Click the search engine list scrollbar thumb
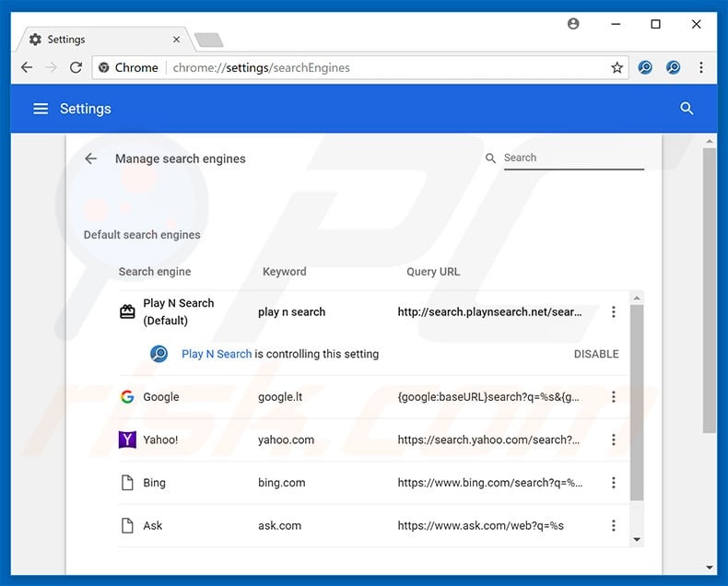 click(637, 402)
